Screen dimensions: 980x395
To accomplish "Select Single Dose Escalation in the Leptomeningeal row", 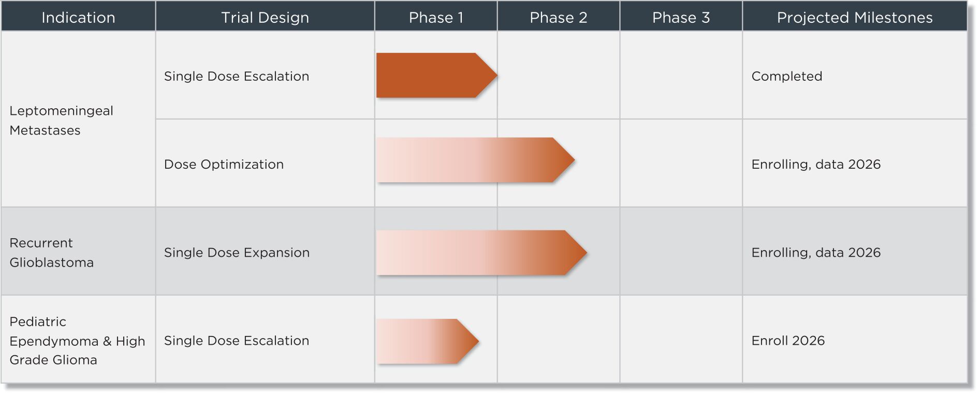I will tap(236, 76).
